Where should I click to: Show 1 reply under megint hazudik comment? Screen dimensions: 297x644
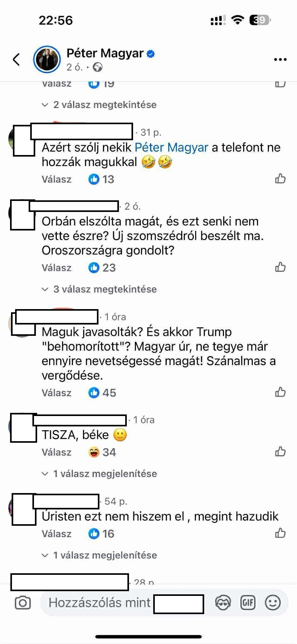[99, 555]
